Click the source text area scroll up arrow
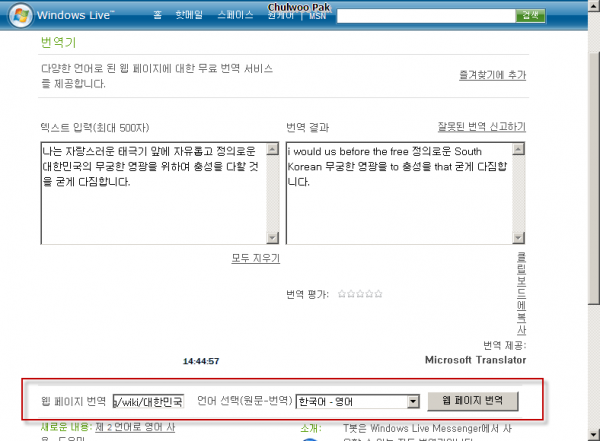Image resolution: width=600 pixels, height=441 pixels. click(x=272, y=149)
